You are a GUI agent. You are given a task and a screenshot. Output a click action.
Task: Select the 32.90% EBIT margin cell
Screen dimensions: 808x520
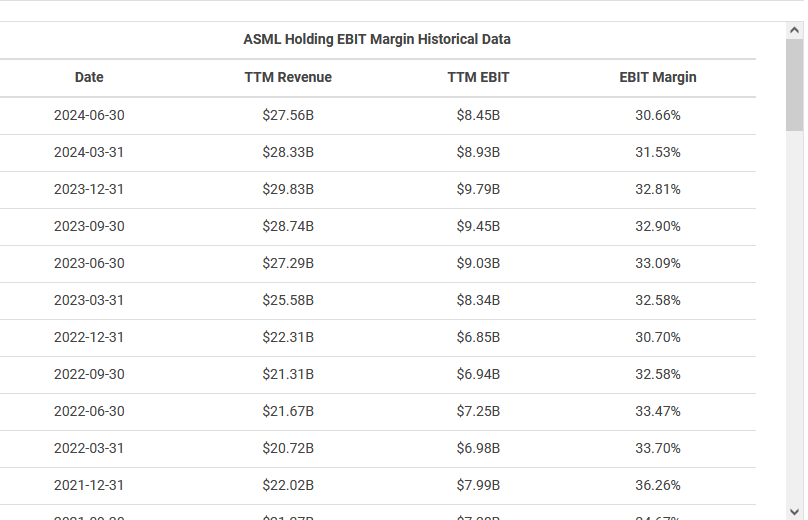point(658,227)
